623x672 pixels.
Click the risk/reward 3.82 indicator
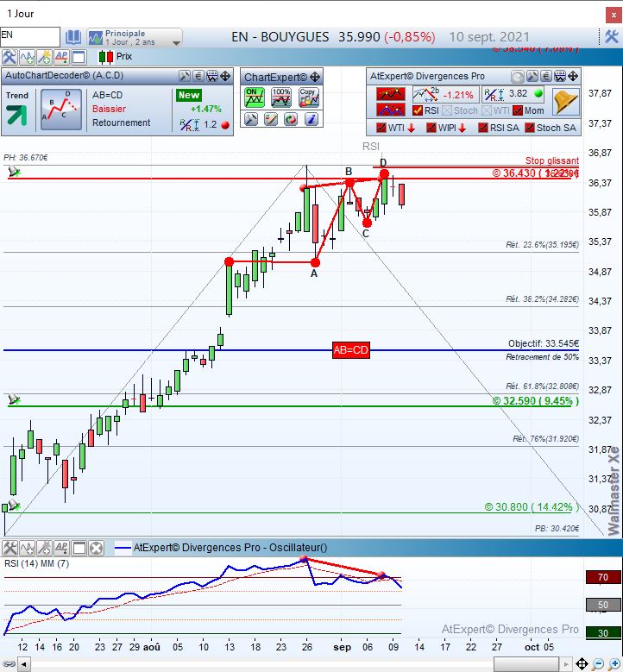point(513,94)
